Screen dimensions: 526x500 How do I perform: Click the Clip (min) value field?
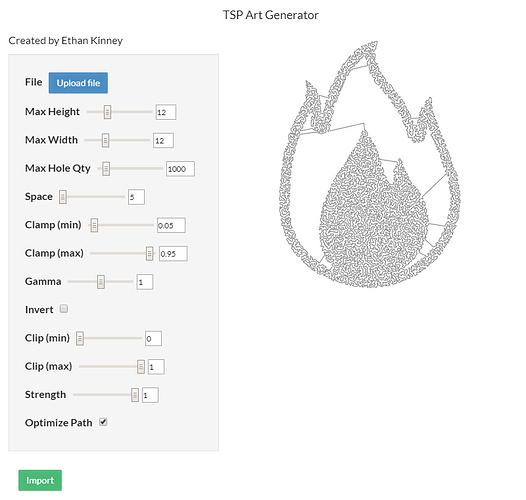click(x=153, y=338)
